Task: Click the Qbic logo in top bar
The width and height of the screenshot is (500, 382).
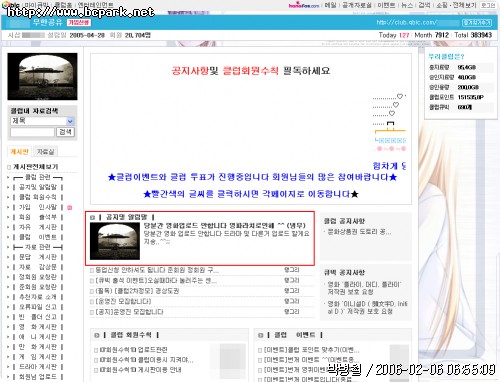Action: tap(11, 5)
